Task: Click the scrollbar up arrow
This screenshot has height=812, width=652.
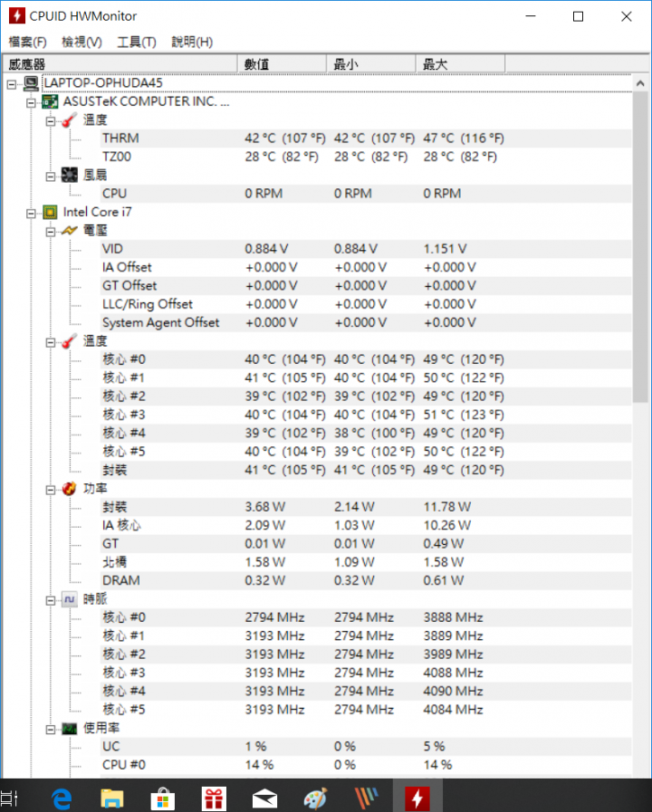Action: [x=640, y=83]
